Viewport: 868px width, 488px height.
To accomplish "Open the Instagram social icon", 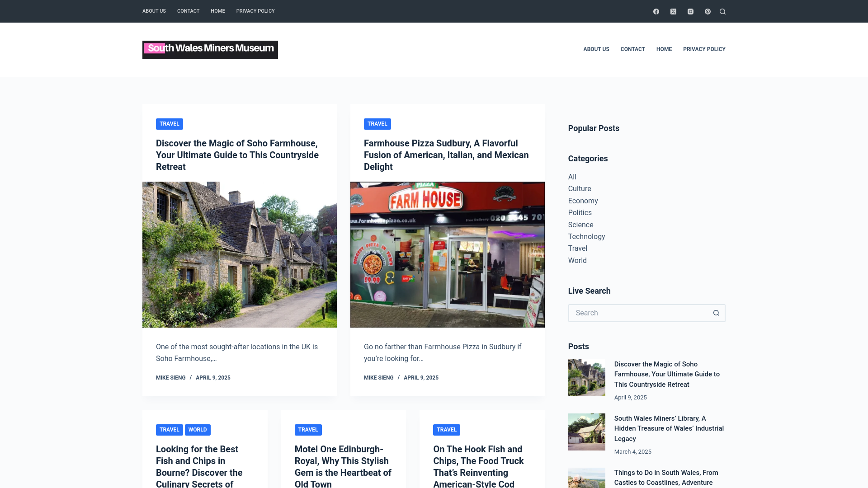I will point(690,11).
